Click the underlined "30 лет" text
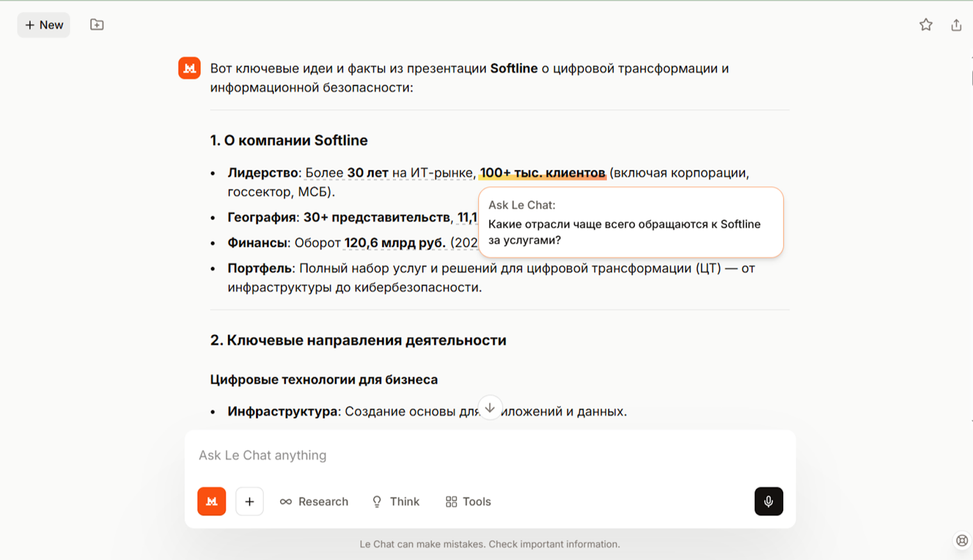Screen dimensions: 973x560 tap(367, 173)
